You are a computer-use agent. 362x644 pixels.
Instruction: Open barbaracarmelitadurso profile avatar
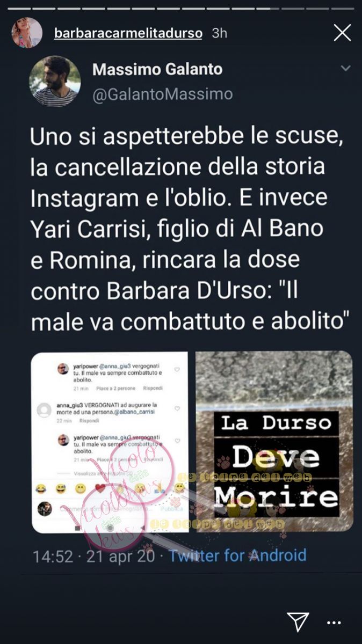[x=27, y=33]
